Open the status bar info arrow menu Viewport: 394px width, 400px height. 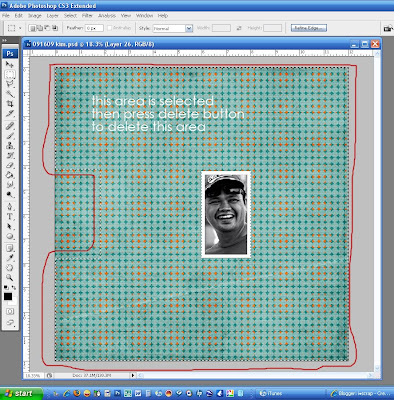(133, 376)
